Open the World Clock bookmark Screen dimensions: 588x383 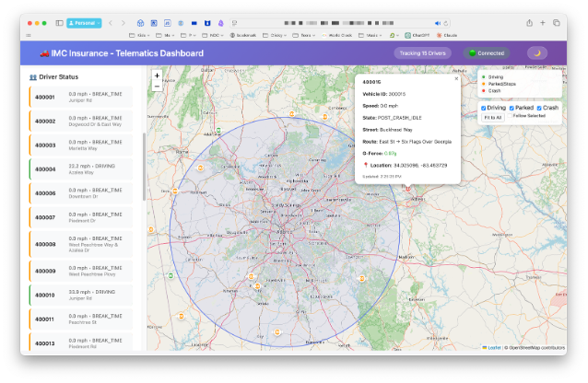pyautogui.click(x=336, y=35)
